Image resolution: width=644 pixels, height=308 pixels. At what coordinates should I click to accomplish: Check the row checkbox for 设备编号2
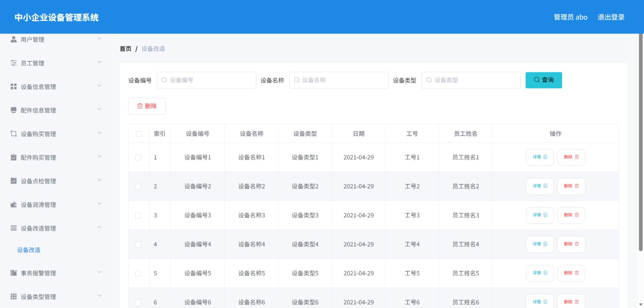pyautogui.click(x=138, y=186)
